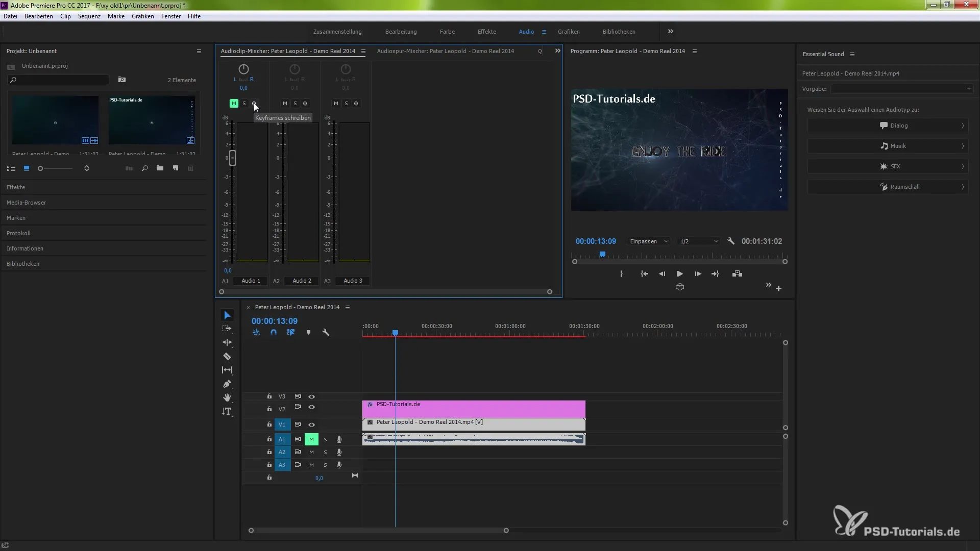980x551 pixels.
Task: Select the PSD-Tutorials.de clip on V2
Action: tap(474, 409)
